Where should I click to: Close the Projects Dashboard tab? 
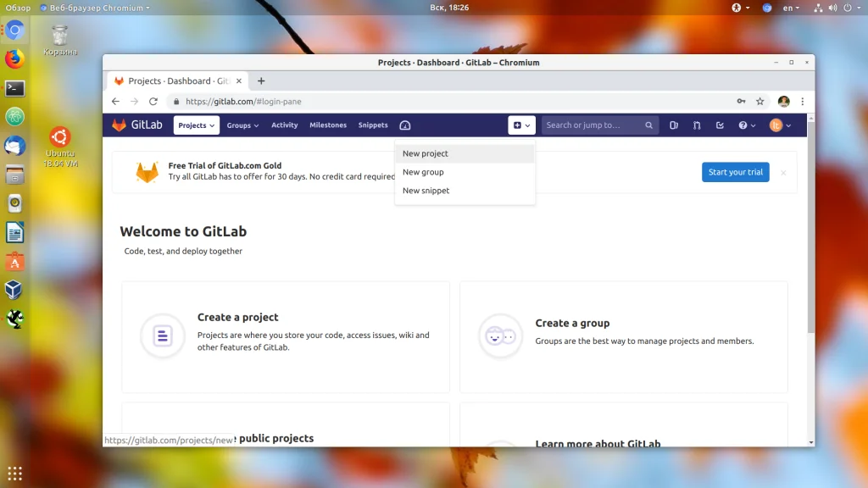[238, 80]
